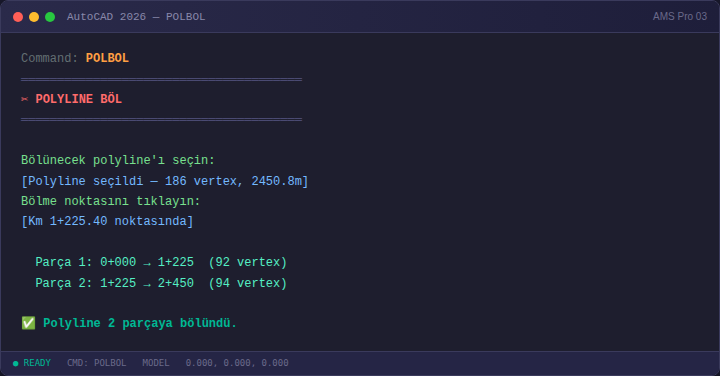
Task: Click the green maximize window button
Action: 50,17
